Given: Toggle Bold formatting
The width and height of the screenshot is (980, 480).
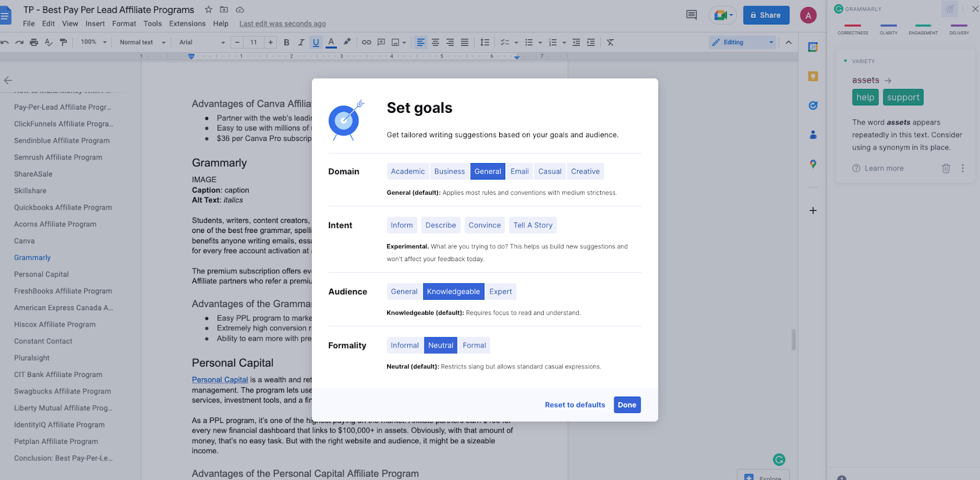Looking at the screenshot, I should (286, 42).
